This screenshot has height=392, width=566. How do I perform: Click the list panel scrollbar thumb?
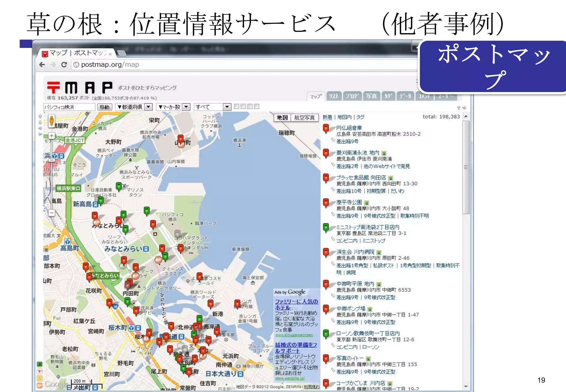[466, 168]
